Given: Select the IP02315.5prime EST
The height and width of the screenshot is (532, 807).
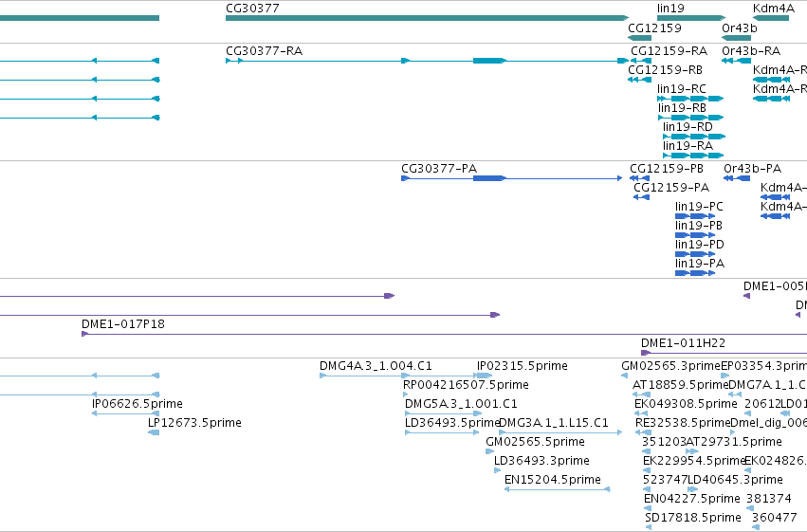Looking at the screenshot, I should point(485,376).
